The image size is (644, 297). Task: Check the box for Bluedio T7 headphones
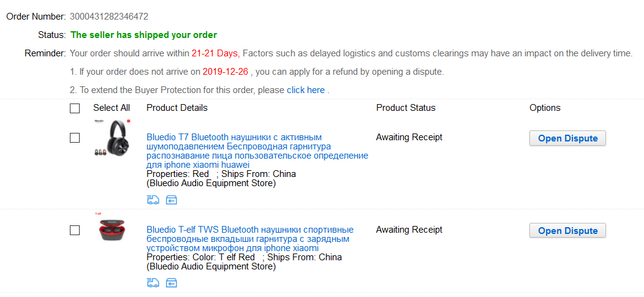(x=75, y=138)
